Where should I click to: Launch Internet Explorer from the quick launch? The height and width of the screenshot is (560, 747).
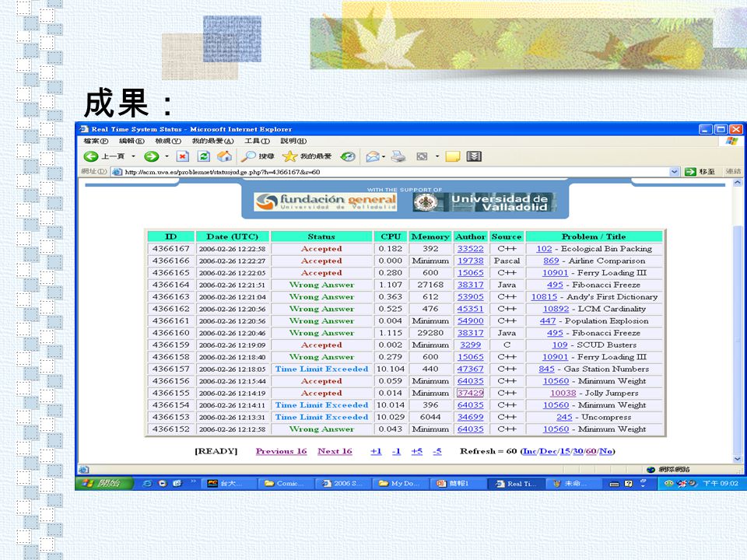(x=148, y=483)
